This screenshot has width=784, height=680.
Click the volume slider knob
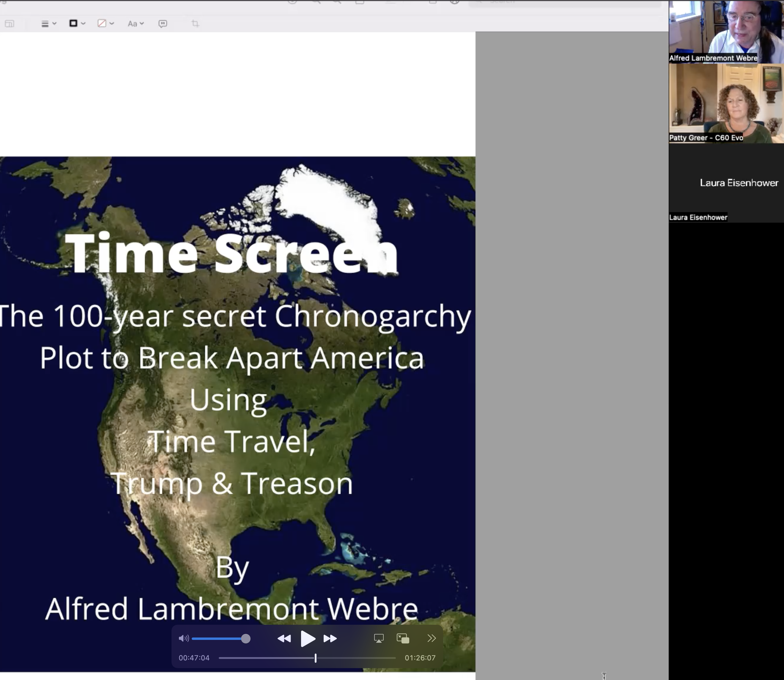pos(246,639)
